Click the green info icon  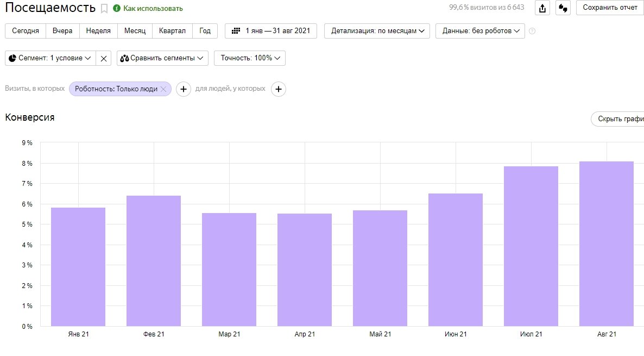point(117,8)
